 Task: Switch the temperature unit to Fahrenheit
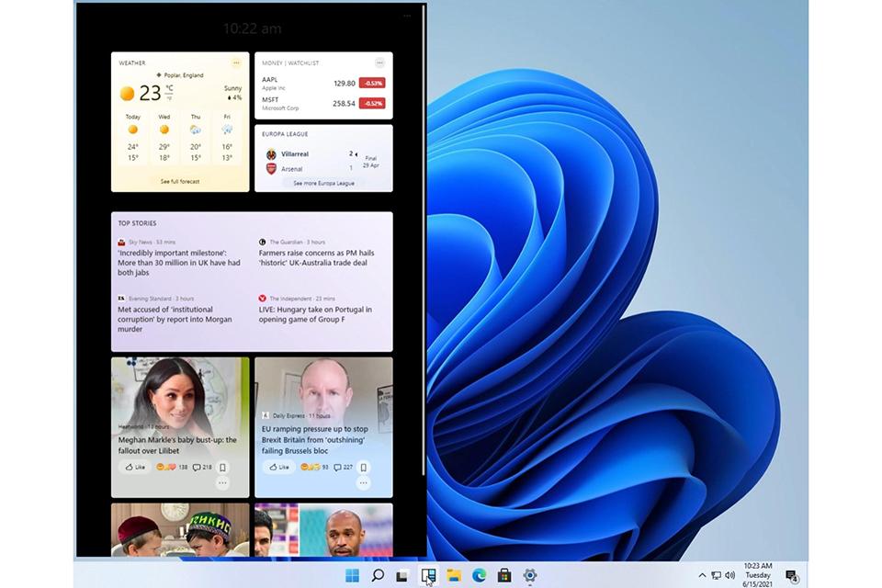click(169, 96)
